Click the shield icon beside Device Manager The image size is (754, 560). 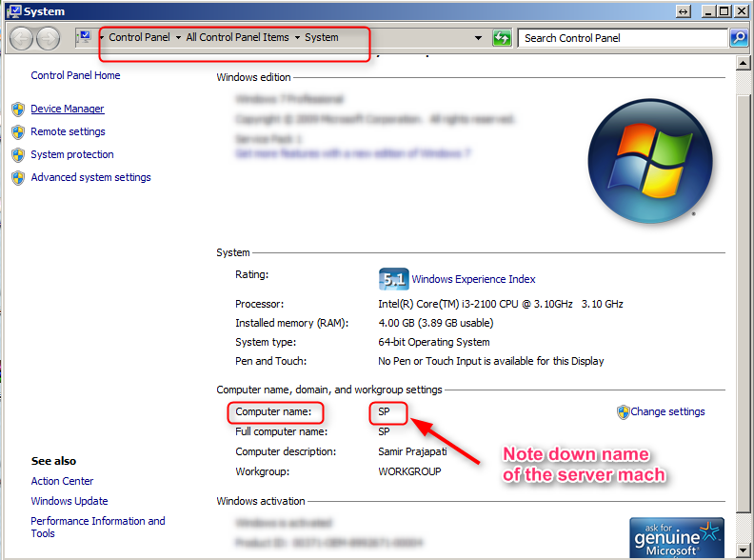(x=18, y=110)
